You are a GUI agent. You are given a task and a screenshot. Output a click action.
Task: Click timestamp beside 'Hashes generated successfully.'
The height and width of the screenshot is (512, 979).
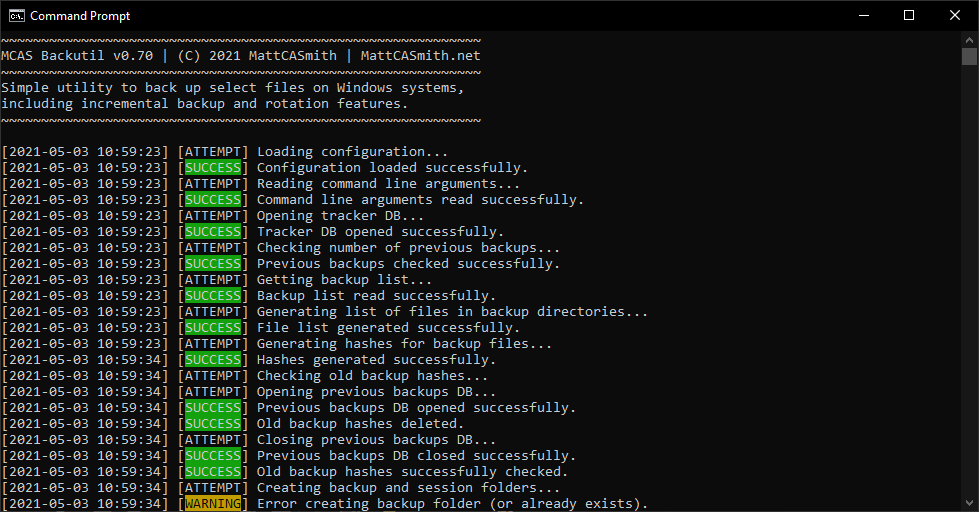(85, 360)
